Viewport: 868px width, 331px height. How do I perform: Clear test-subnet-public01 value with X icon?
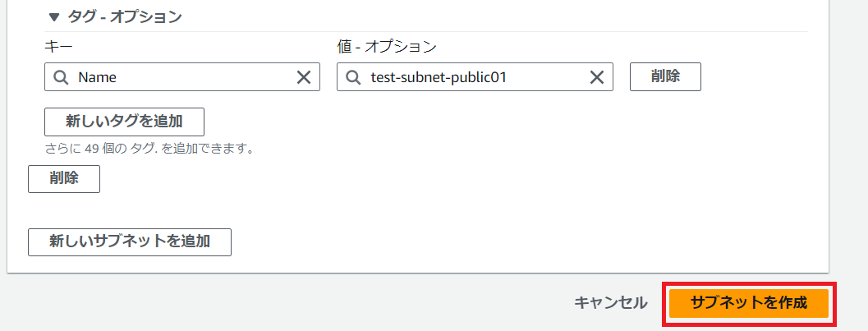click(597, 77)
